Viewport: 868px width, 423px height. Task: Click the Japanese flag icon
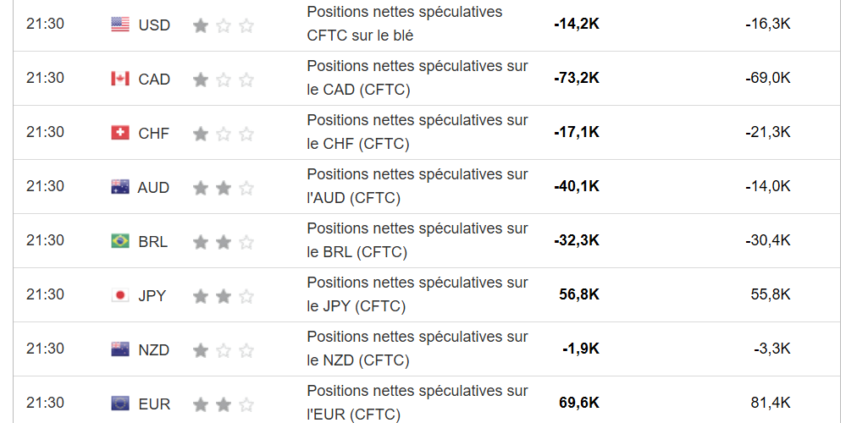click(x=120, y=295)
